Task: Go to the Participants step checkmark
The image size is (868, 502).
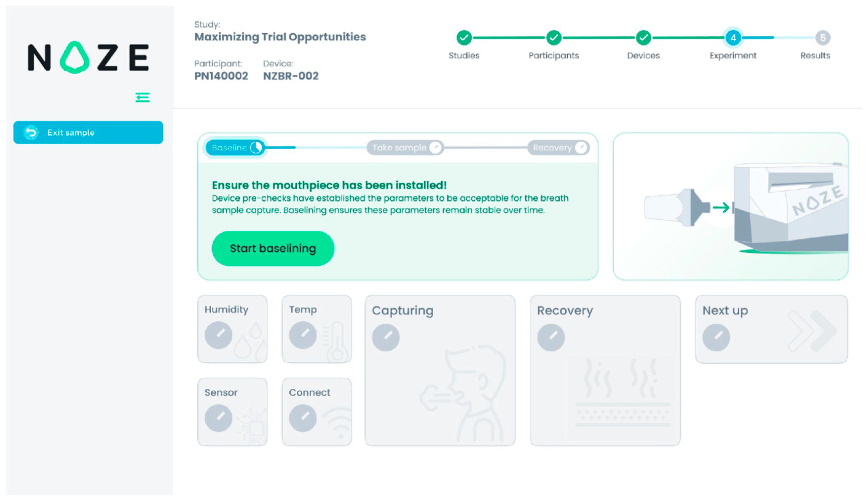Action: (x=554, y=38)
